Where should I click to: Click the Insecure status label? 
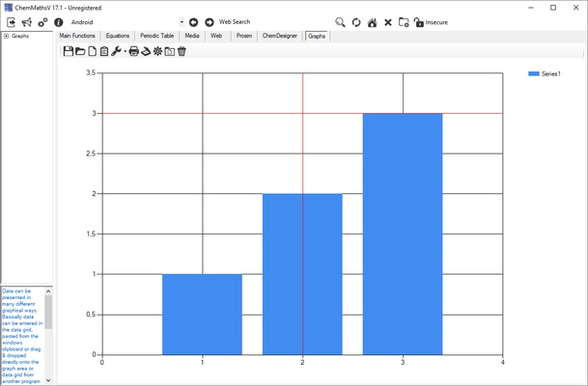[436, 22]
